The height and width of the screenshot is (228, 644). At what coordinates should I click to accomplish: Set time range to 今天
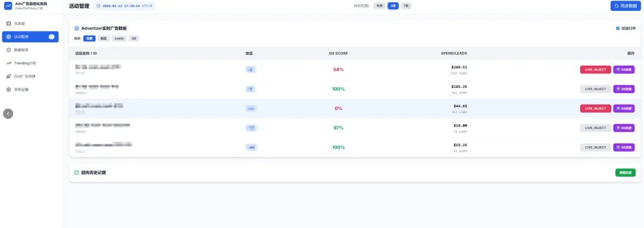tap(379, 6)
